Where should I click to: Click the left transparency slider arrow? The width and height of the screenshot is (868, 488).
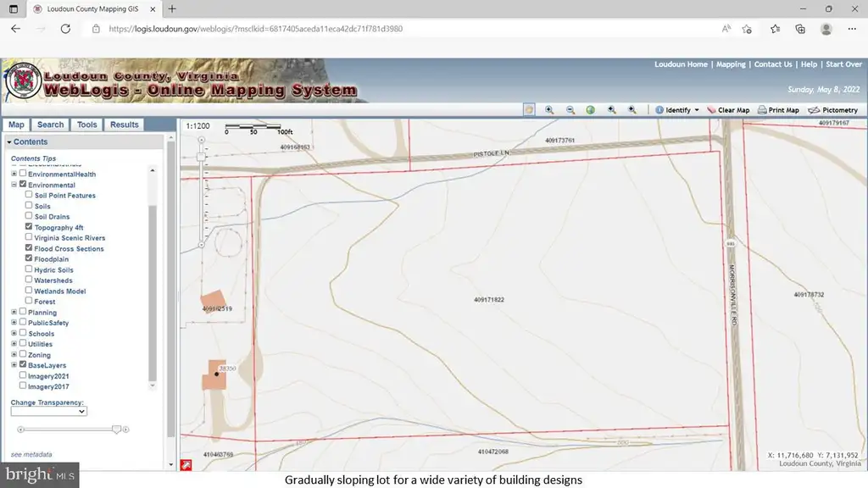20,430
